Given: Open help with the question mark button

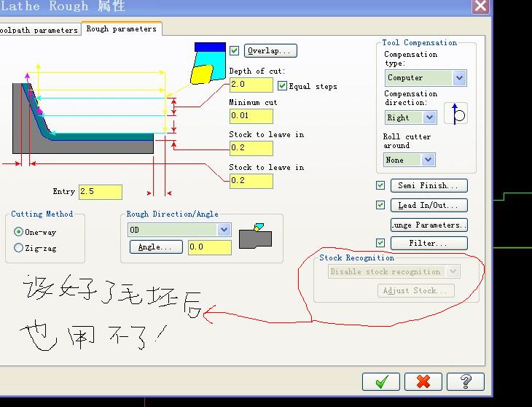Looking at the screenshot, I should click(466, 381).
